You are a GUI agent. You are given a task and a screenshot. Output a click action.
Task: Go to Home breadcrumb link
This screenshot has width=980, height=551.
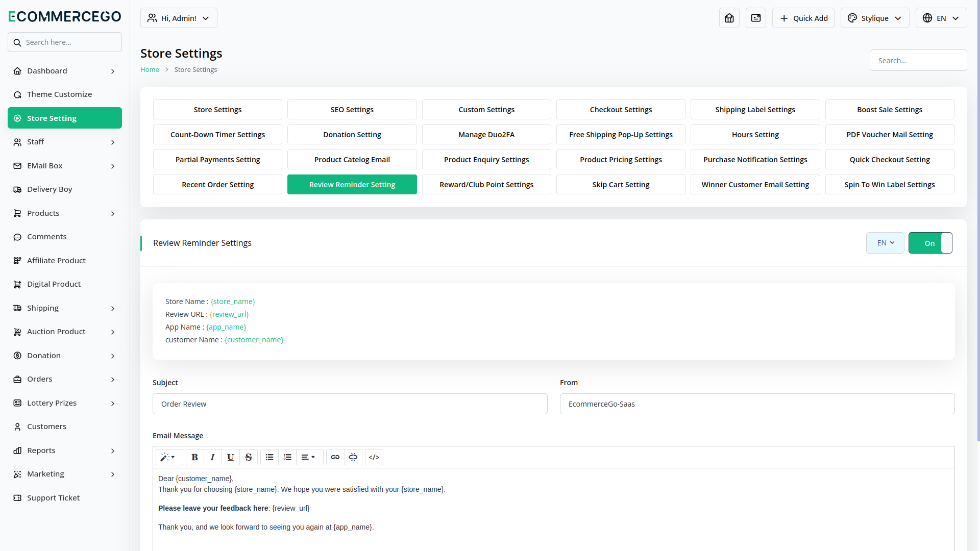(x=150, y=69)
